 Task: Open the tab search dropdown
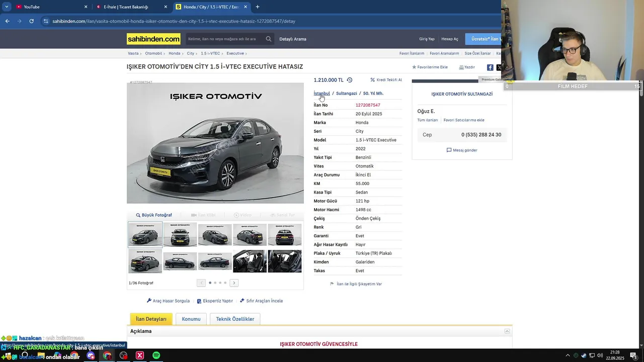(7, 7)
